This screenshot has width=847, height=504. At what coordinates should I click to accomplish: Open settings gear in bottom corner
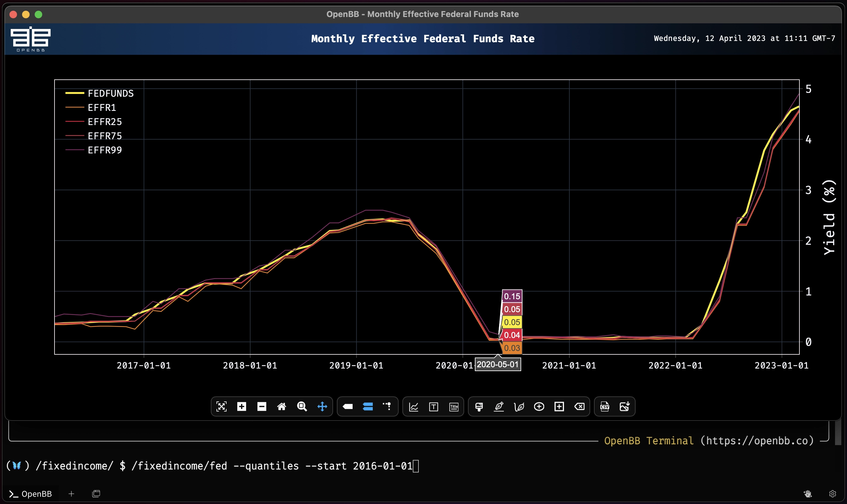[833, 494]
